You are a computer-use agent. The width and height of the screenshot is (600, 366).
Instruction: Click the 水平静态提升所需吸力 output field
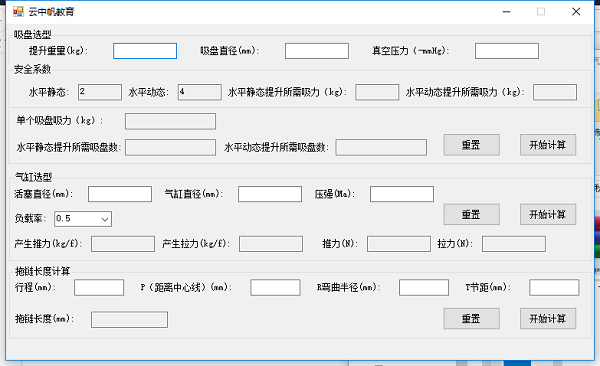377,92
